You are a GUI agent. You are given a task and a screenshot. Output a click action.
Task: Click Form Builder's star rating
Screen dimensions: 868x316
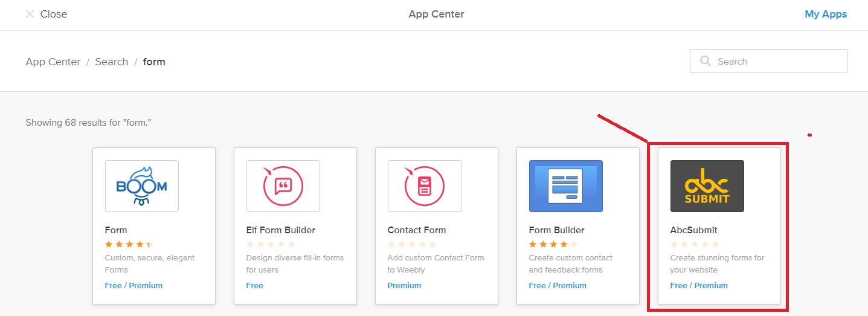point(553,244)
